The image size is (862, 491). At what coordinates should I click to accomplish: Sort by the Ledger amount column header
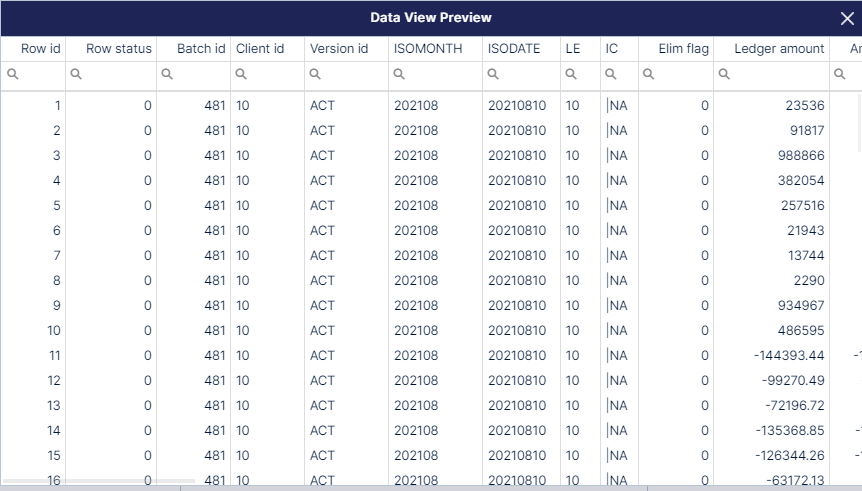[x=779, y=48]
